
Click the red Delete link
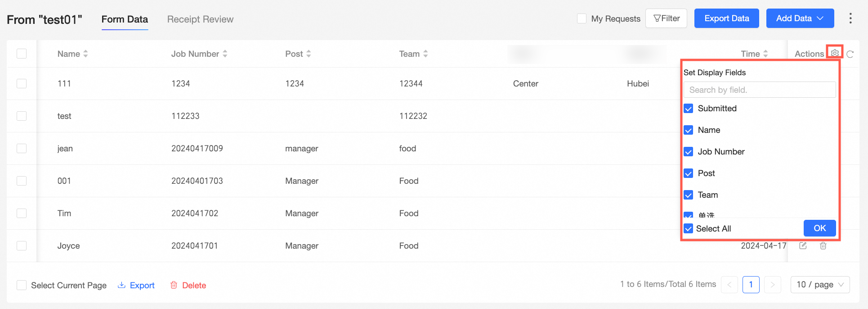(188, 285)
